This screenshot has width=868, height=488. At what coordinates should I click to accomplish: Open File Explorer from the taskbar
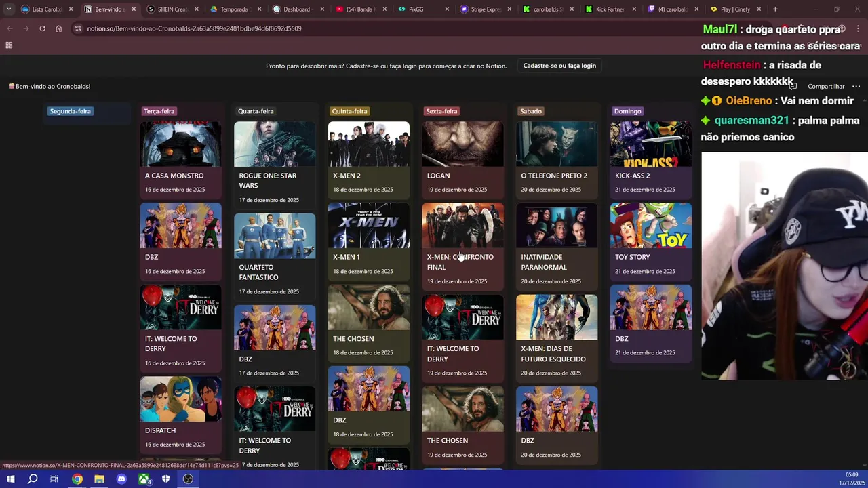click(x=99, y=479)
